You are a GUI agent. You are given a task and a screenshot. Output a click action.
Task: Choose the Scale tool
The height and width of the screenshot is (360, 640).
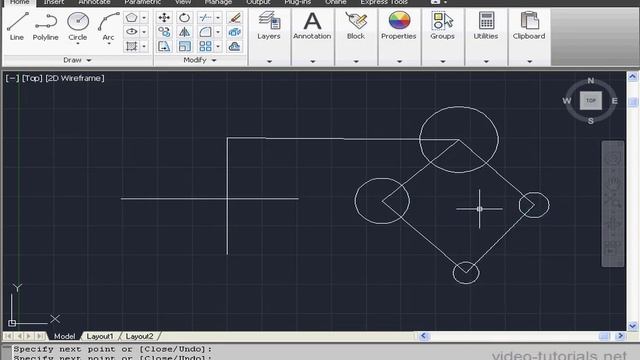coord(184,46)
